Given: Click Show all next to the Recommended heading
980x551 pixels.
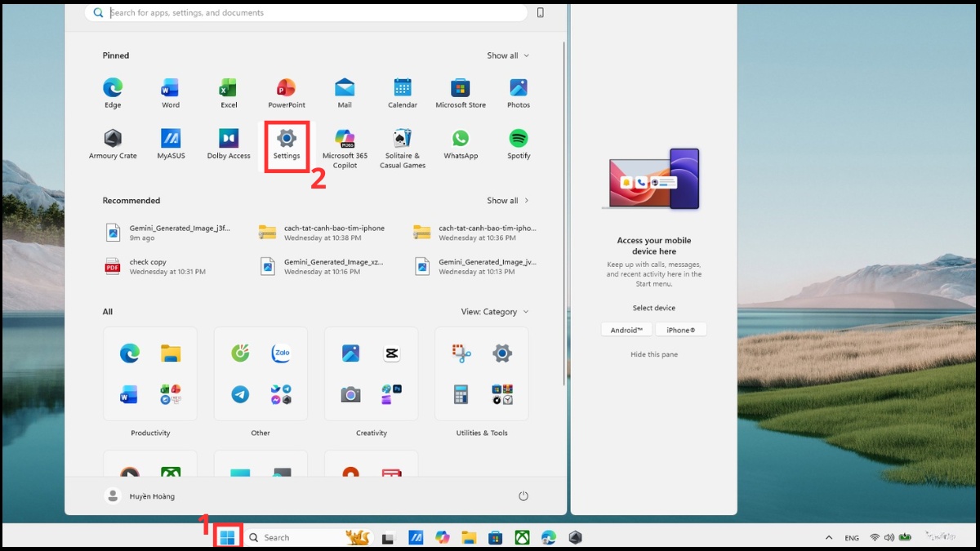Looking at the screenshot, I should click(x=508, y=200).
